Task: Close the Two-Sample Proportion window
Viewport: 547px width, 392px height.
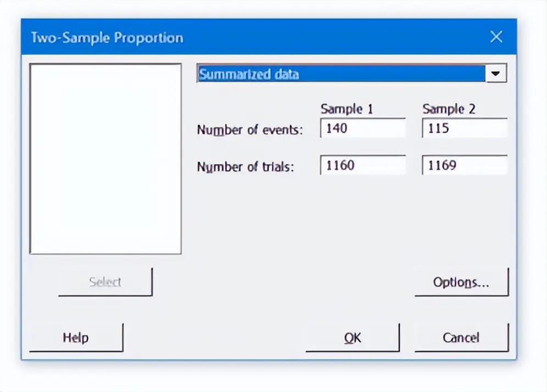Action: point(496,37)
